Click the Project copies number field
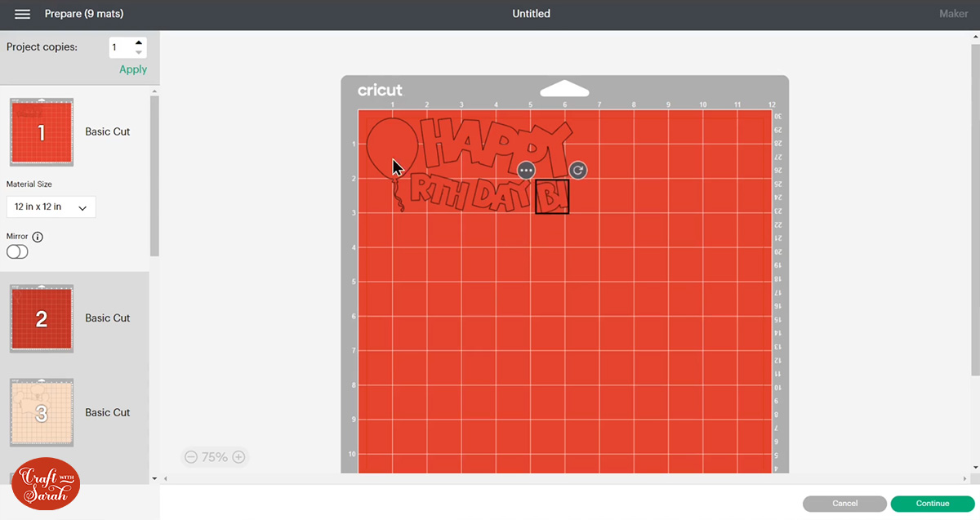This screenshot has width=980, height=520. [x=121, y=47]
